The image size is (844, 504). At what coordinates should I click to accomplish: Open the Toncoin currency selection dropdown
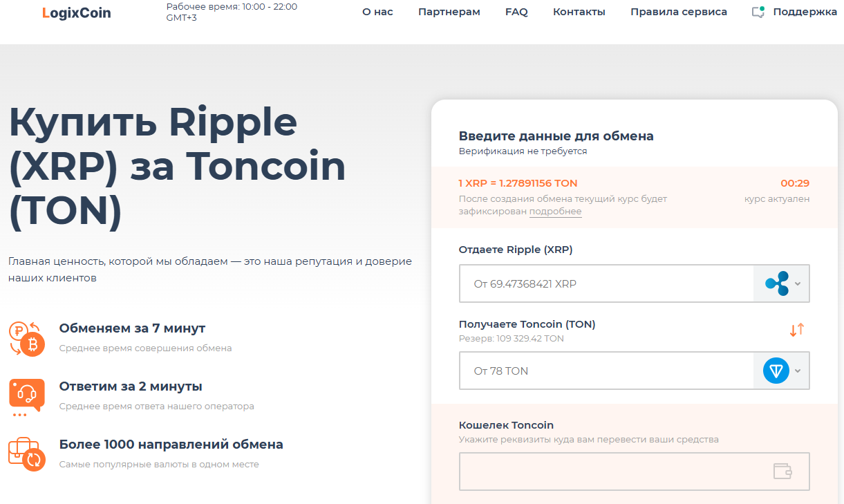pos(798,371)
